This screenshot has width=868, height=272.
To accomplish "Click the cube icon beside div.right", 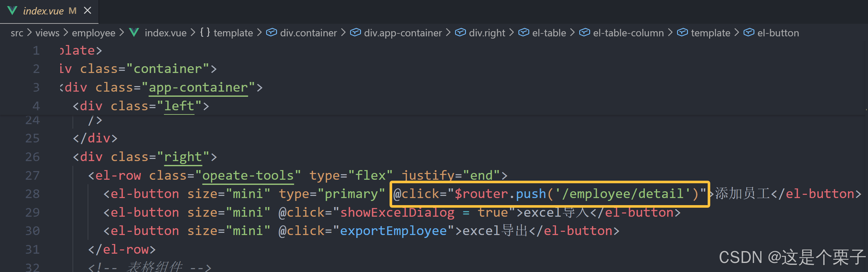I will (460, 33).
